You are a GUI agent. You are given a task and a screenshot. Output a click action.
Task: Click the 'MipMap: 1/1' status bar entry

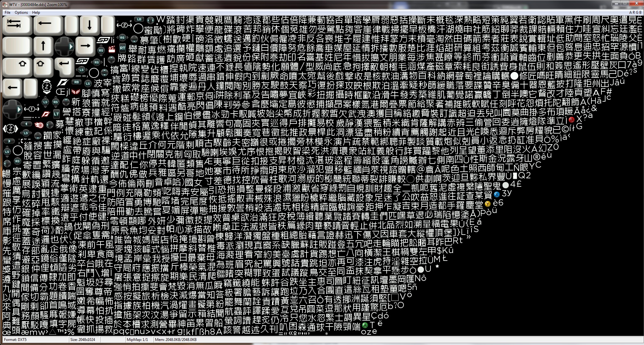(x=137, y=339)
